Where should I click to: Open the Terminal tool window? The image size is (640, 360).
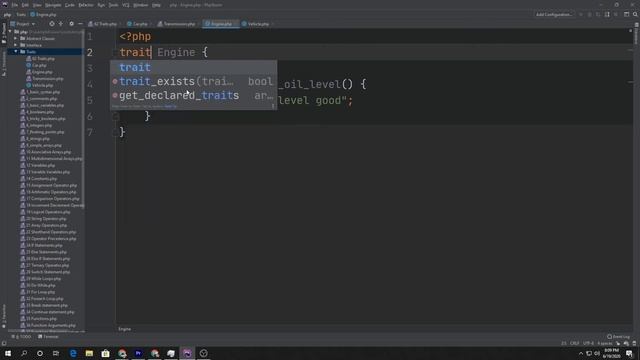[x=48, y=337]
